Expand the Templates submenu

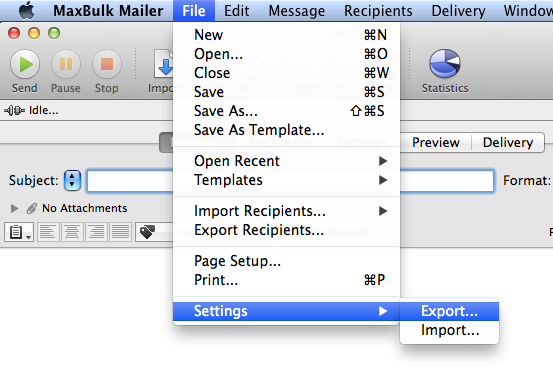pyautogui.click(x=286, y=180)
